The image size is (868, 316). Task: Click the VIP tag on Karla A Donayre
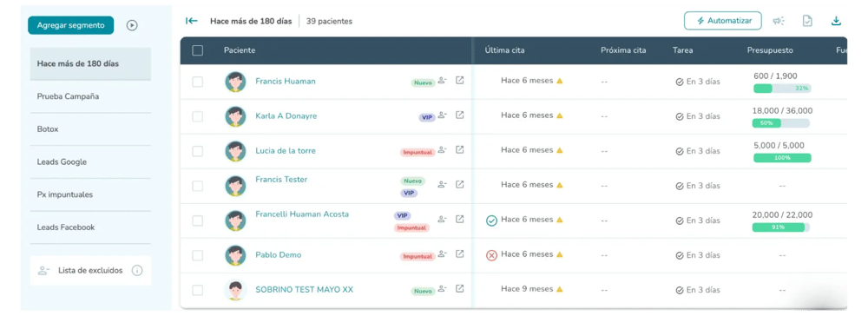click(x=427, y=117)
